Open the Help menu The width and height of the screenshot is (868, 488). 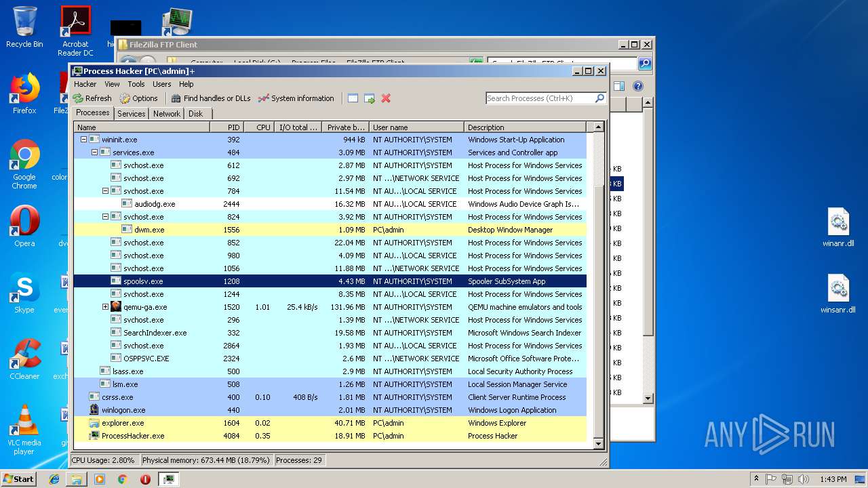pyautogui.click(x=186, y=84)
